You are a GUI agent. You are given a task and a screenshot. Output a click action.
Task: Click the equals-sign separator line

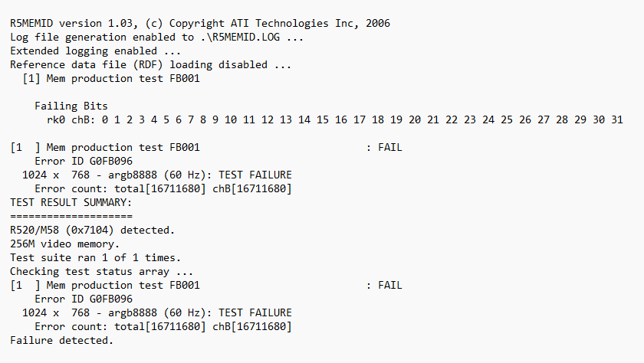(x=71, y=217)
